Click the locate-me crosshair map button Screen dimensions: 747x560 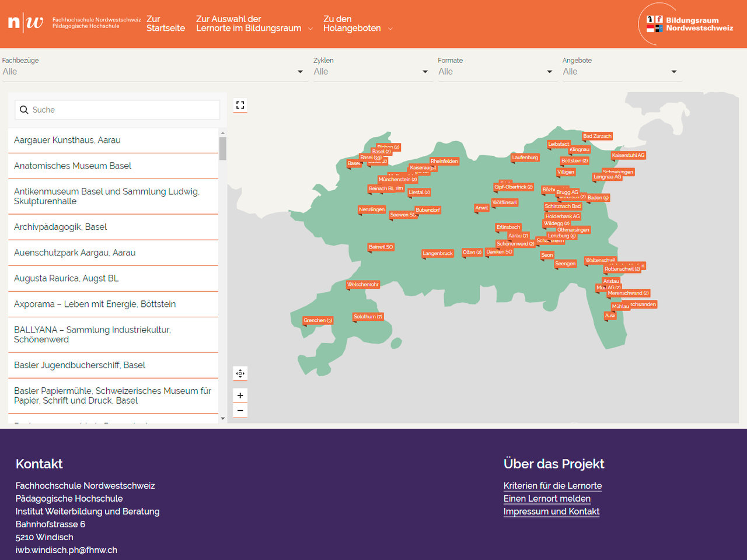[240, 373]
